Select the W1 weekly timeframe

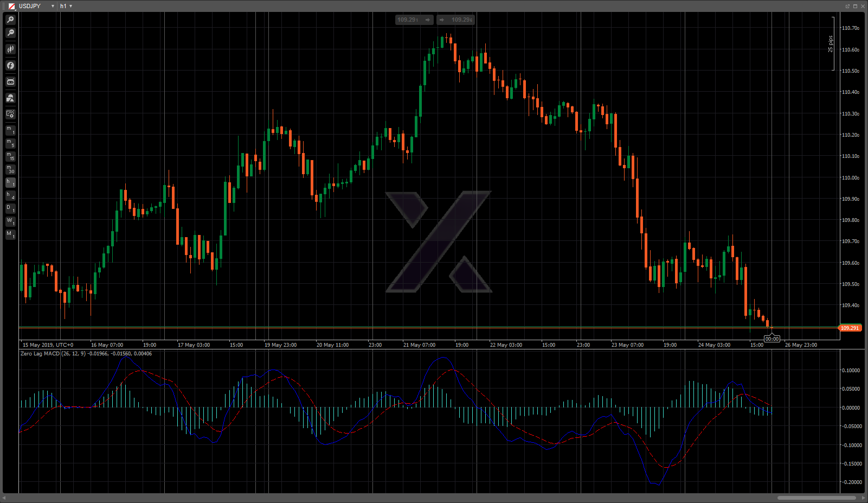coord(10,221)
